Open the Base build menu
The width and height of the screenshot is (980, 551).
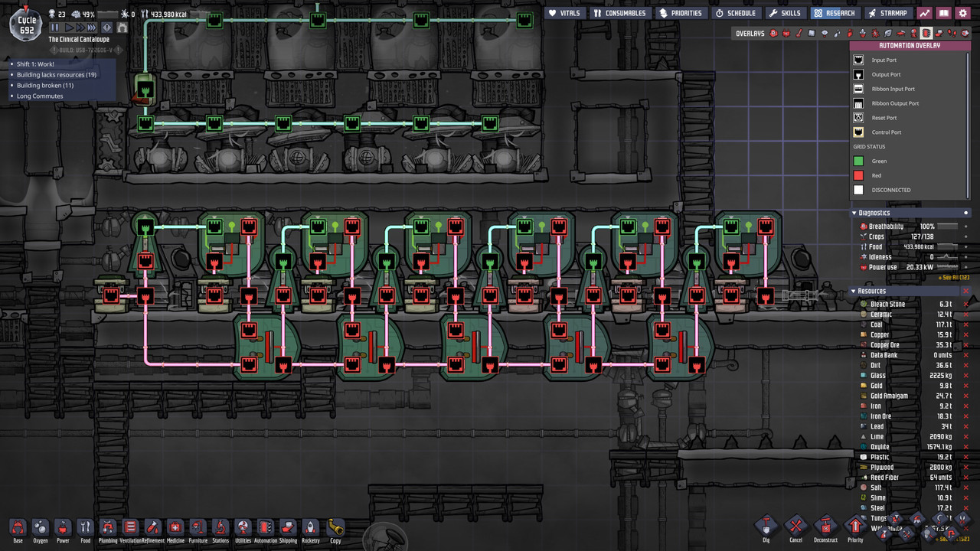[18, 527]
